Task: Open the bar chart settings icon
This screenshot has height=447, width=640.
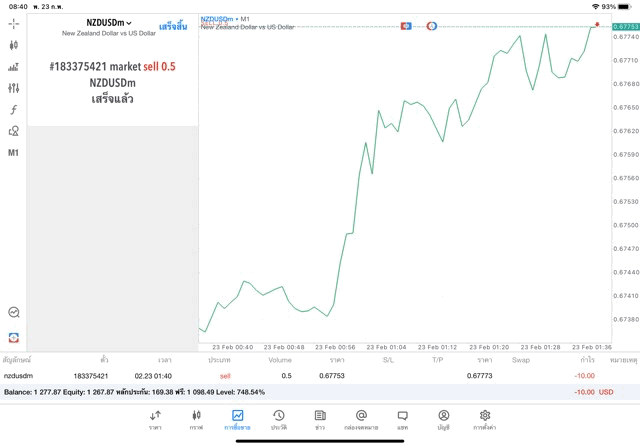Action: 13,67
